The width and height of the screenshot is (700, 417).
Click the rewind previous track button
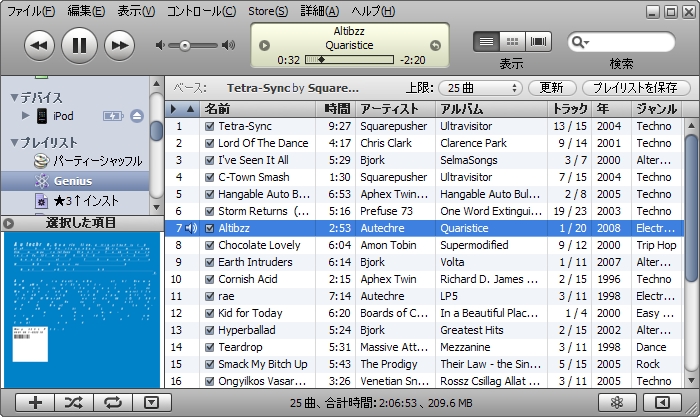pos(39,45)
